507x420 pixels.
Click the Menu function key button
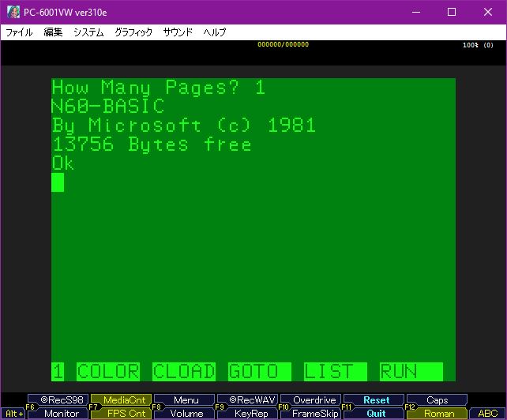(184, 400)
